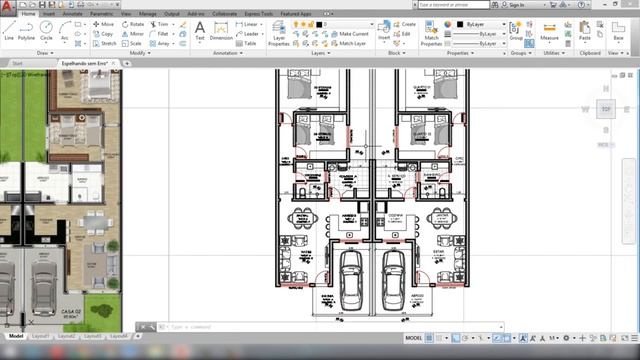Use the Scale command
Screen dimensions: 640x360
[132, 43]
